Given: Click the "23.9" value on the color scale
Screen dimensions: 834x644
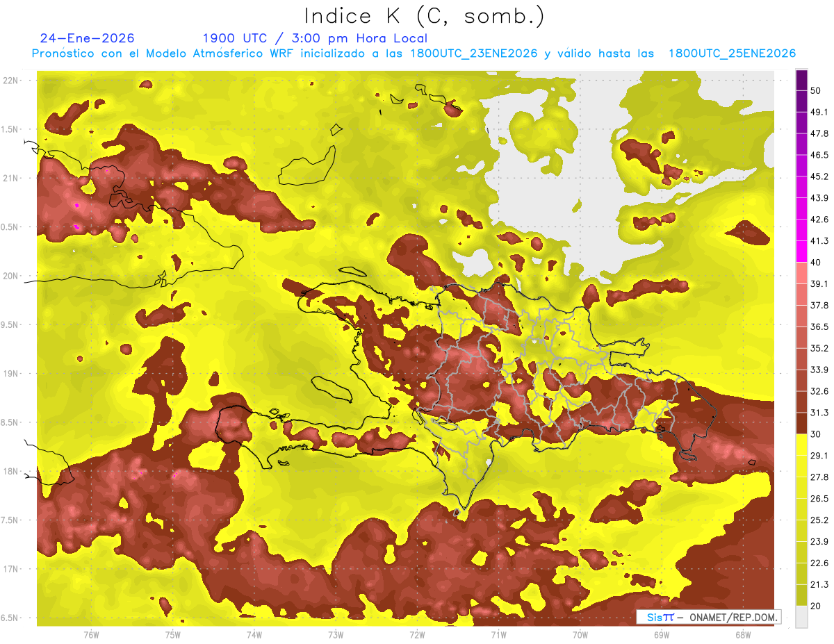Looking at the screenshot, I should [819, 541].
